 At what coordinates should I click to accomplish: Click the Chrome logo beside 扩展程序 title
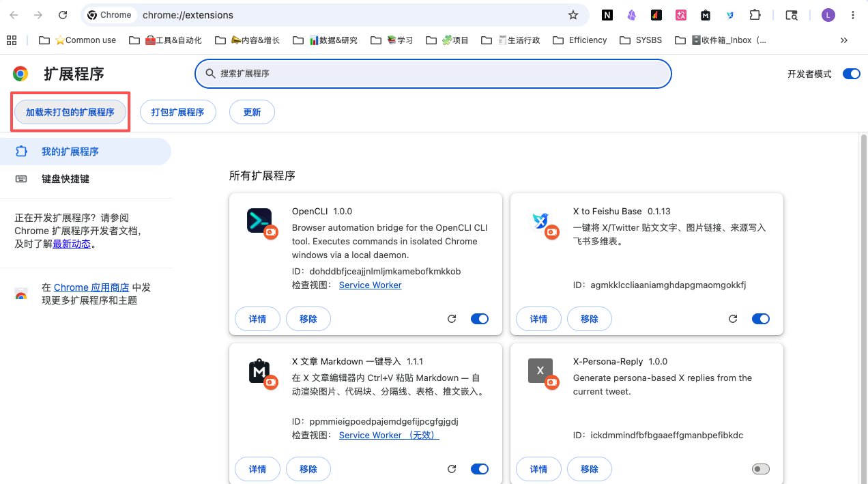pos(20,74)
